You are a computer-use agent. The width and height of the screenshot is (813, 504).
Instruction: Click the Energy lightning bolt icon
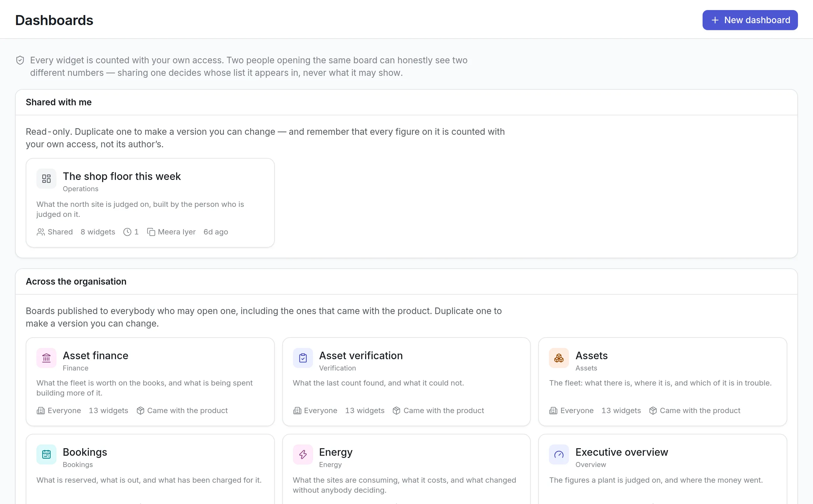[x=303, y=454]
